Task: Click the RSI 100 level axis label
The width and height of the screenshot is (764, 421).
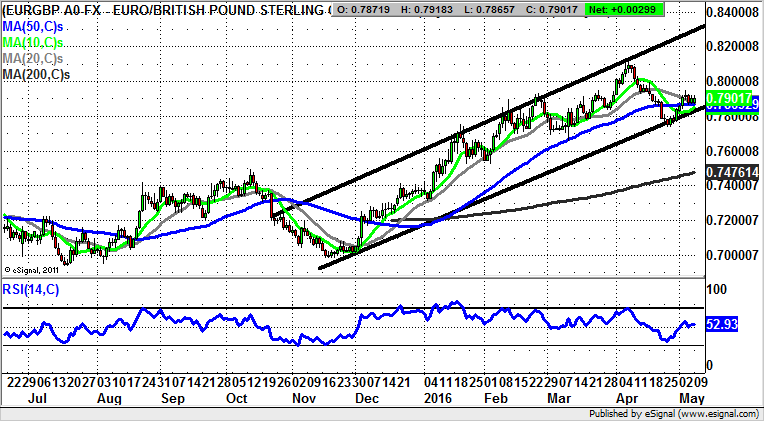Action: click(x=718, y=289)
